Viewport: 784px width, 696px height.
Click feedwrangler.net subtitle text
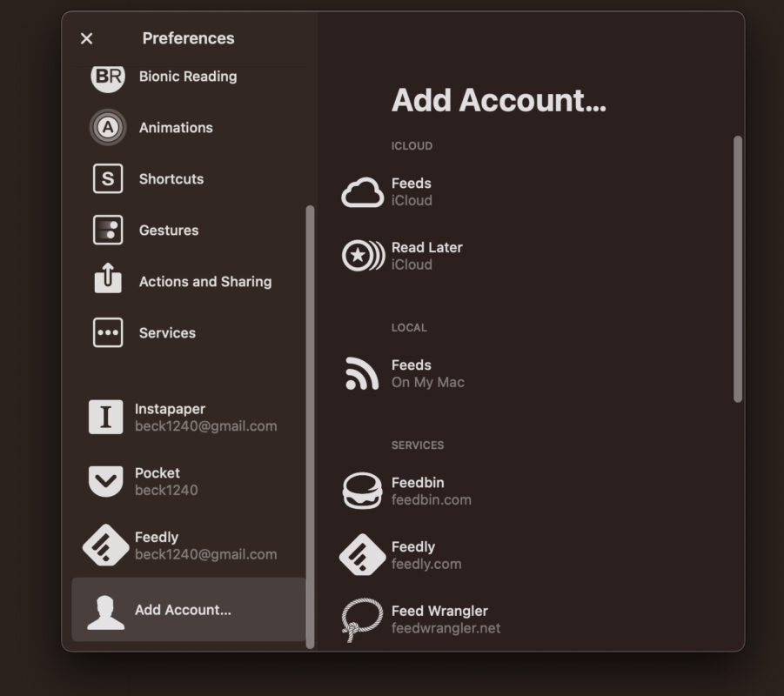[x=446, y=628]
